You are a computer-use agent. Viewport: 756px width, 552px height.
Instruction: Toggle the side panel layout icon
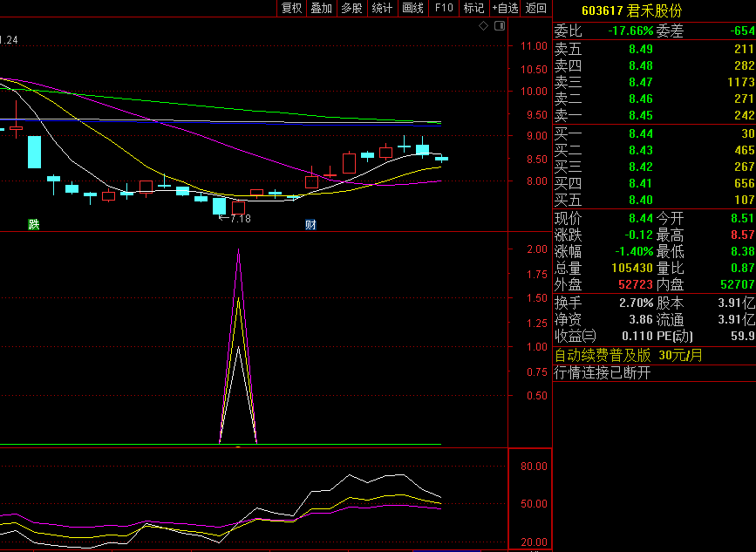tap(500, 26)
